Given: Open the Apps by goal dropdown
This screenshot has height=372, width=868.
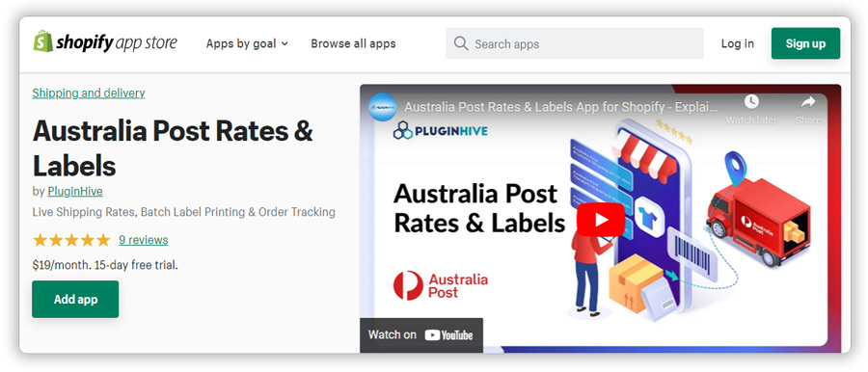Looking at the screenshot, I should (x=247, y=43).
